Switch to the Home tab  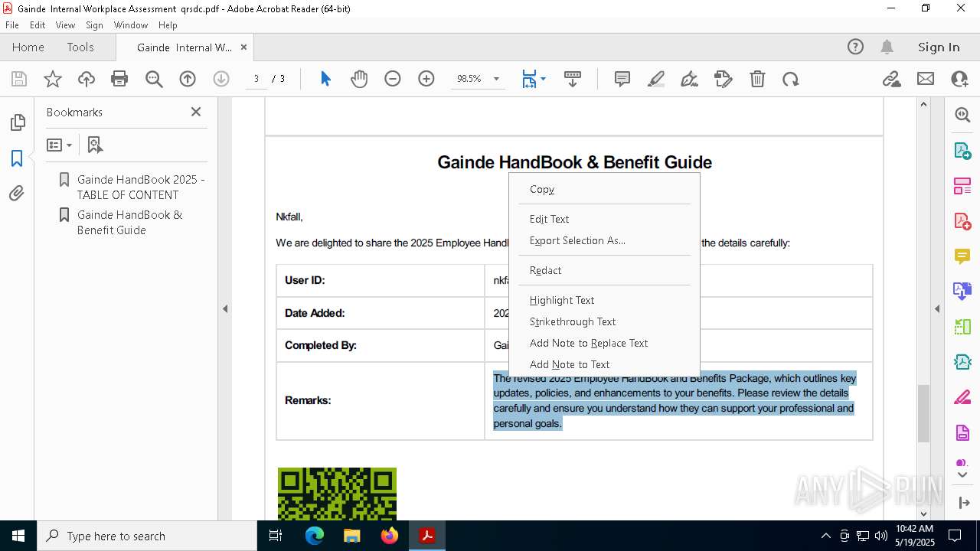pyautogui.click(x=28, y=47)
